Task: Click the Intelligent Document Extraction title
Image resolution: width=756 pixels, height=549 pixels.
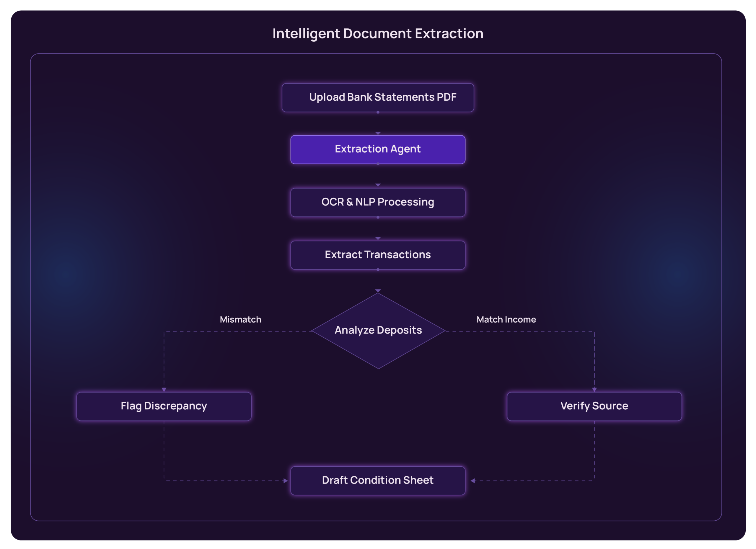Action: point(378,33)
